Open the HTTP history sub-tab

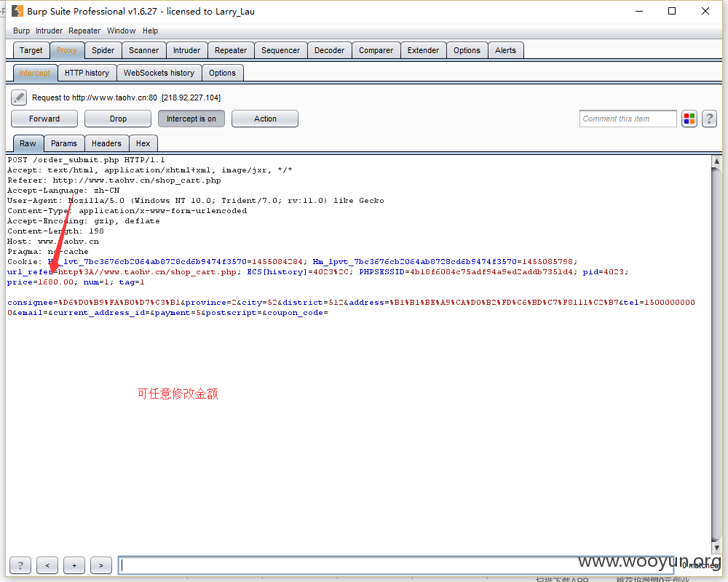point(87,73)
